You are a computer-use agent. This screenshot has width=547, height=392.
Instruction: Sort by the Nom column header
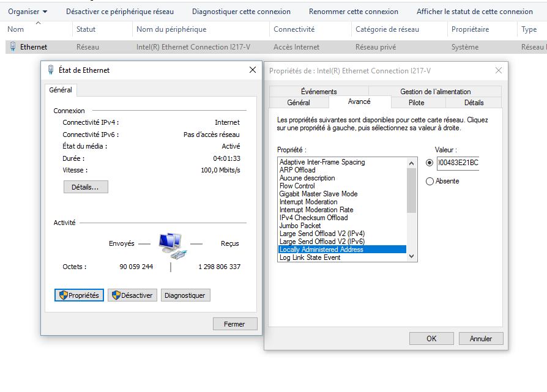16,29
